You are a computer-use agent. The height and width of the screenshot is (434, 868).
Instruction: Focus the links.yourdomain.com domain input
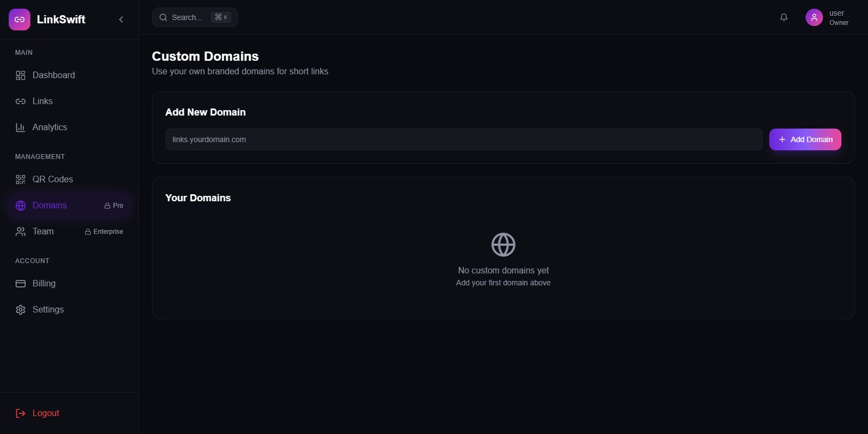coord(463,139)
